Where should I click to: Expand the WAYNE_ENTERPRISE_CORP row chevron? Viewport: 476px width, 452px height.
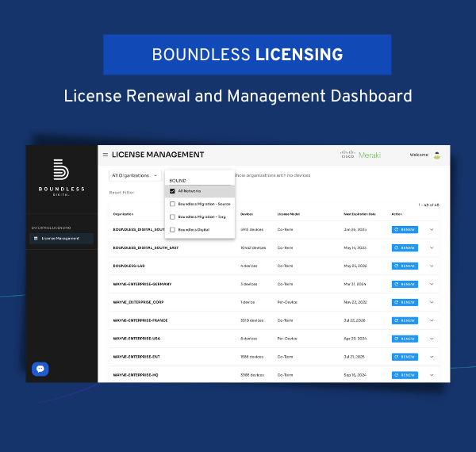point(432,302)
